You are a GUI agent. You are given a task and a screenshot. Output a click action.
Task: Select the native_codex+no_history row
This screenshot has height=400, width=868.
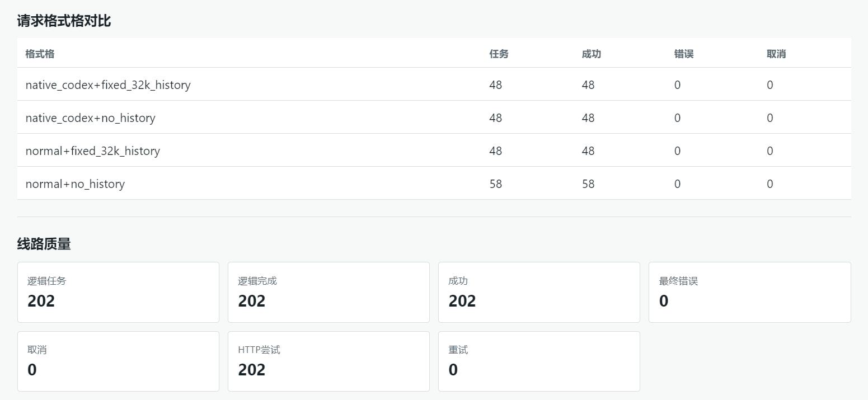[x=434, y=117]
